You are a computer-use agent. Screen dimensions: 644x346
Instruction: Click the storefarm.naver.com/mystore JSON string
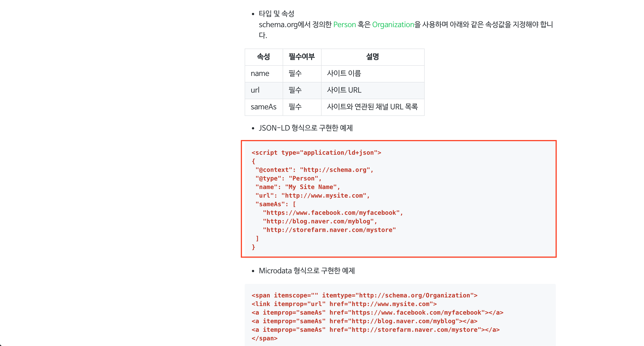pos(329,230)
